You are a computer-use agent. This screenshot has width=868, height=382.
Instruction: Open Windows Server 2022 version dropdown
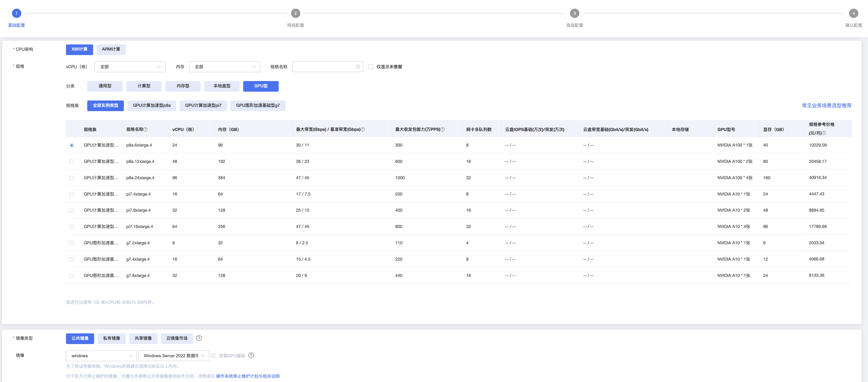(173, 356)
